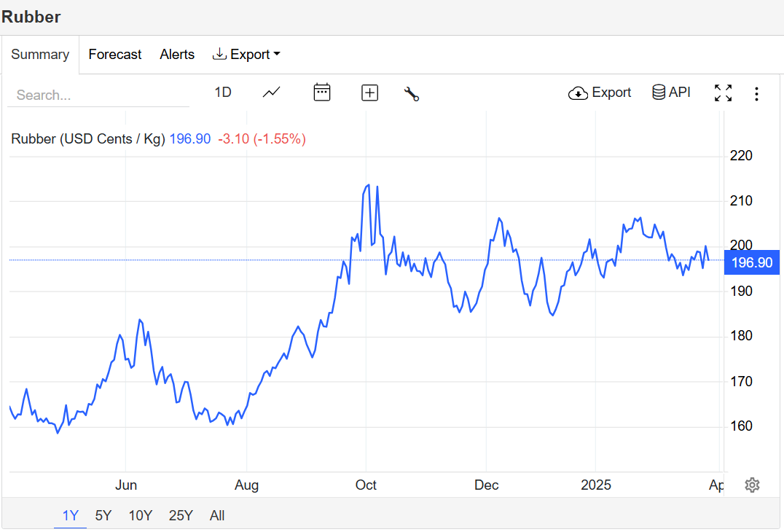This screenshot has height=532, width=784.
Task: Select the 25Y time range
Action: [181, 515]
